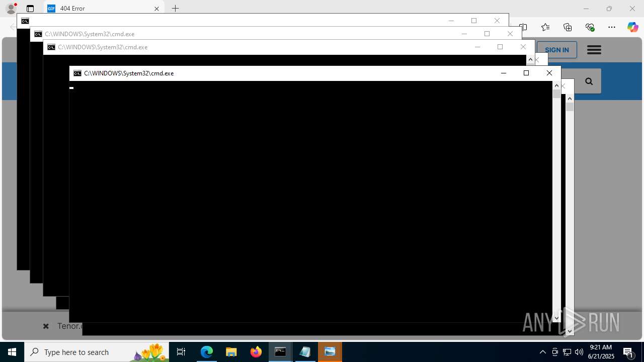Close the 404 Error tab
644x362 pixels.
156,9
